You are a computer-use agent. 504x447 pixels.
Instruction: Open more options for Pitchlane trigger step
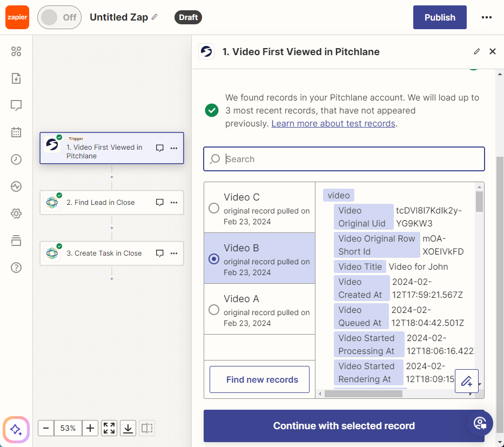(x=174, y=148)
